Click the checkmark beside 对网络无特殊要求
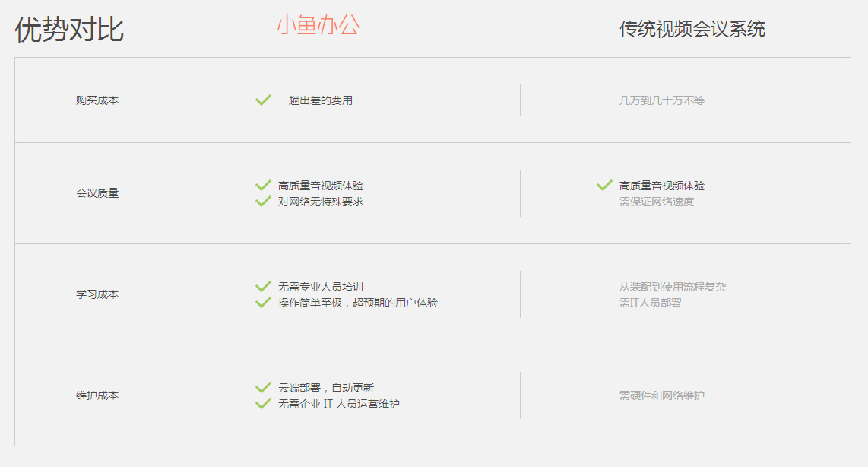This screenshot has width=868, height=467. tap(263, 202)
